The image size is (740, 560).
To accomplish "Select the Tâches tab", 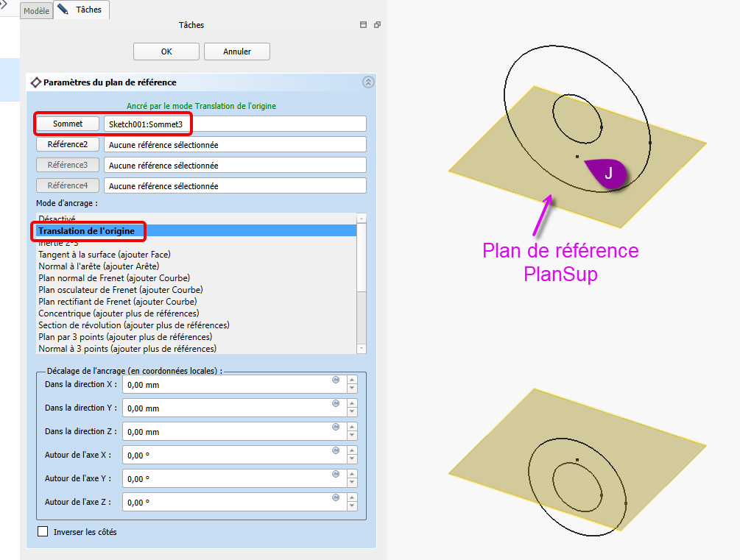I will 82,10.
